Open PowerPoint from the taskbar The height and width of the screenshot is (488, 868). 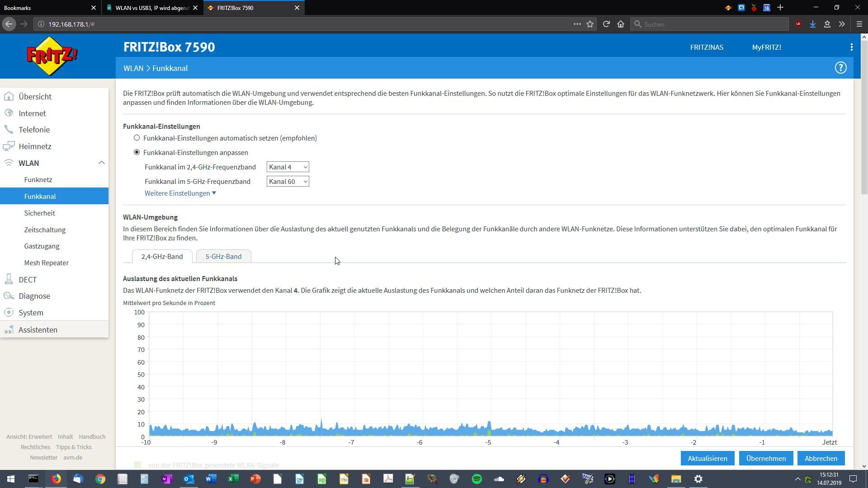255,479
